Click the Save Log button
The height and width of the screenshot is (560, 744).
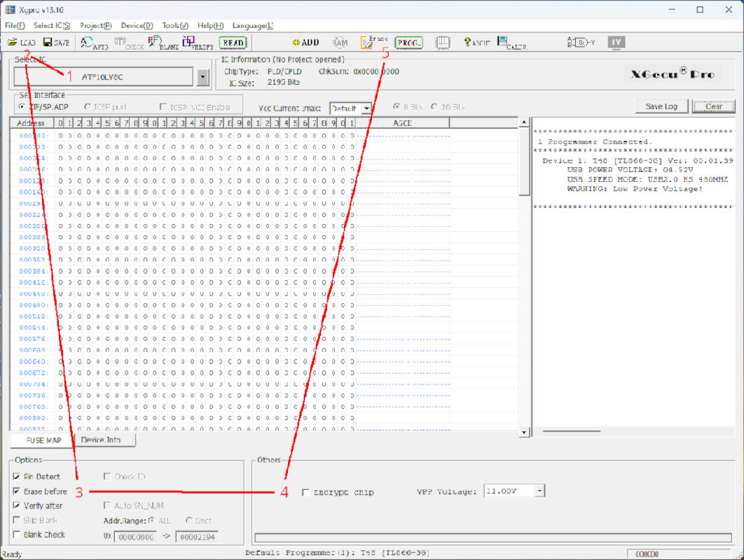point(661,106)
